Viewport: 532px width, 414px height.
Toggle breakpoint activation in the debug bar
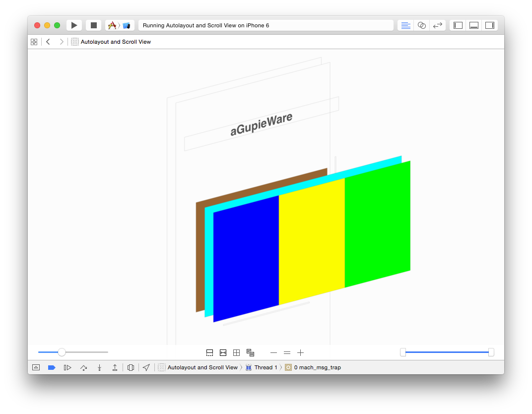click(x=52, y=367)
